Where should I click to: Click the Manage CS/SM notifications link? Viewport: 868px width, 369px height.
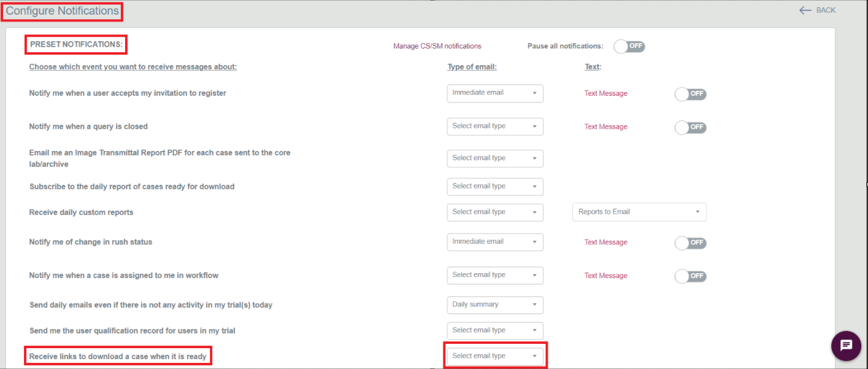pyautogui.click(x=437, y=46)
